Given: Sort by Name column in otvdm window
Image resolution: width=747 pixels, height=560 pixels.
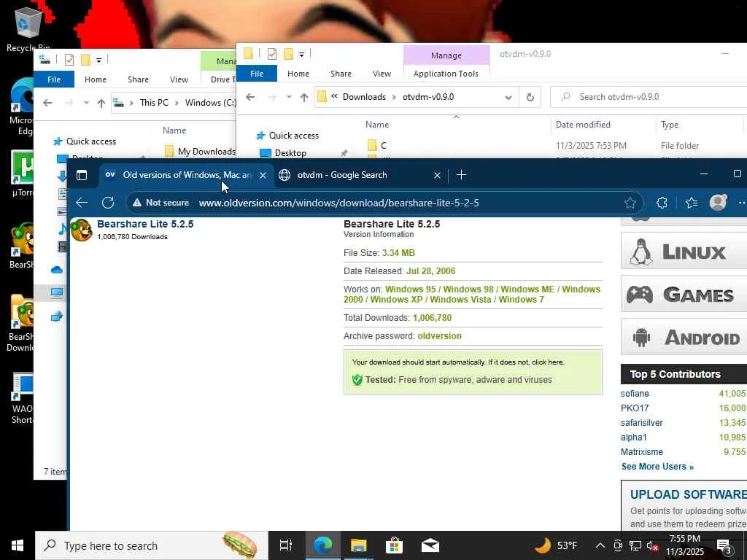Looking at the screenshot, I should pos(377,124).
